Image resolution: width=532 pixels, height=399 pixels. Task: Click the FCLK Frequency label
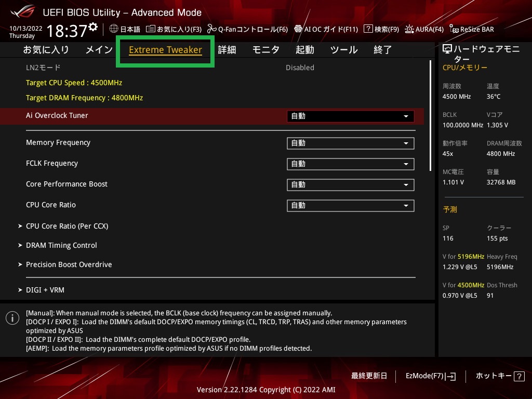tap(52, 163)
